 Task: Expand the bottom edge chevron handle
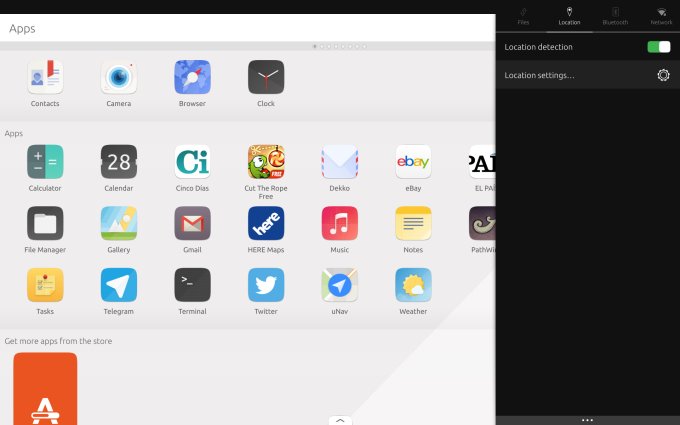[340, 420]
